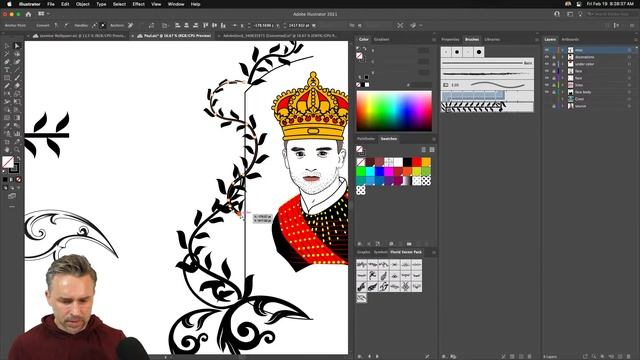The height and width of the screenshot is (360, 640).
Task: Select the Magic Wand tool
Action: tap(7, 54)
